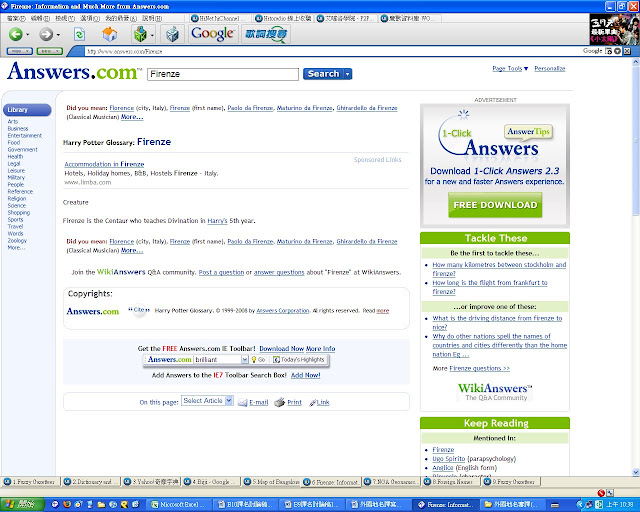The image size is (640, 512).
Task: Open the first menu in the menu bar
Action: click(16, 18)
